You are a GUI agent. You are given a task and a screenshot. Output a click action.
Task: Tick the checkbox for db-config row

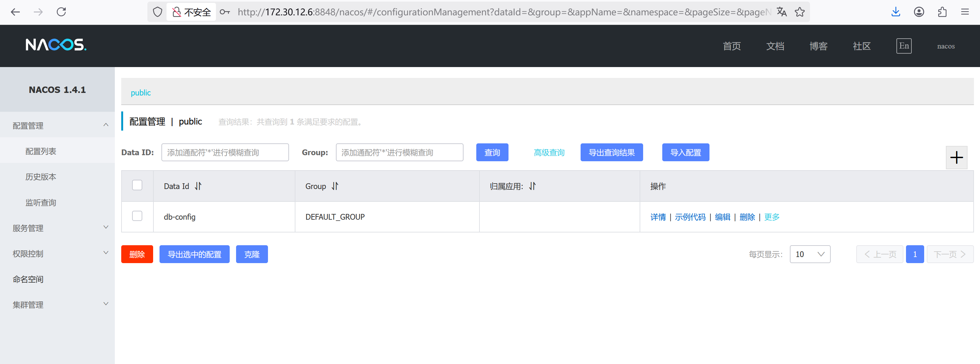137,216
